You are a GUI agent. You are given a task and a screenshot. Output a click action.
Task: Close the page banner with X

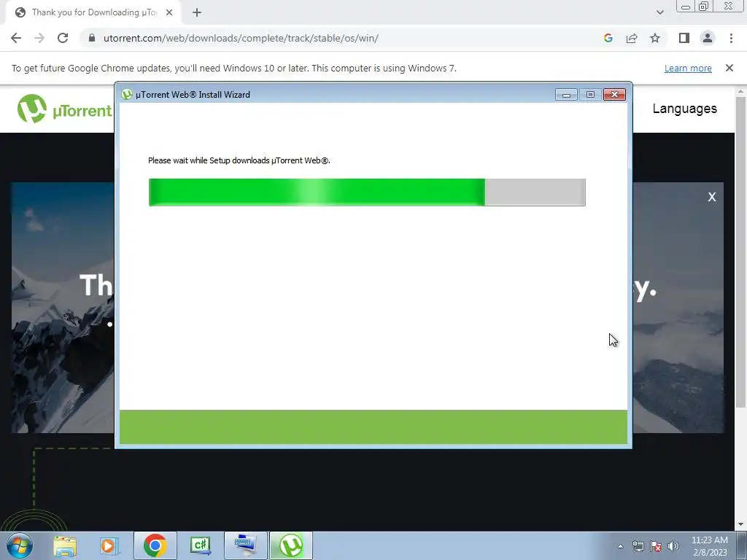[712, 197]
